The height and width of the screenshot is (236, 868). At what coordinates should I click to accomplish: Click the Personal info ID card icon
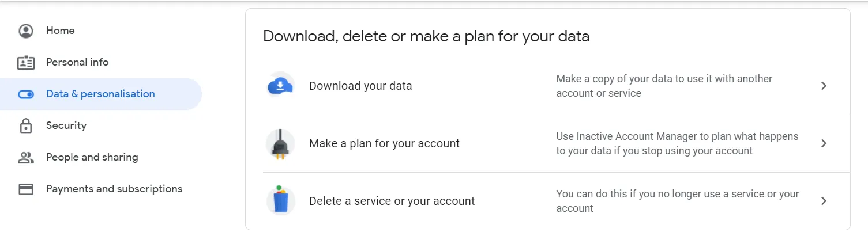(x=26, y=63)
